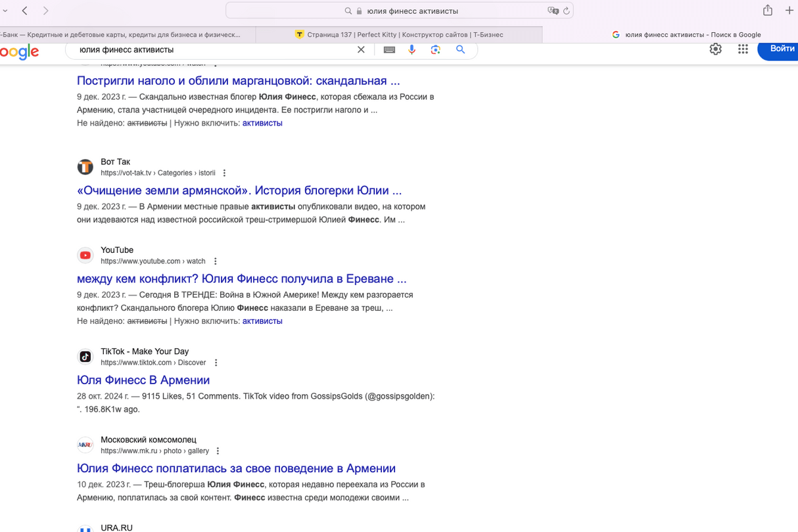Include 'активисты' for the first YouTube result

[x=262, y=123]
